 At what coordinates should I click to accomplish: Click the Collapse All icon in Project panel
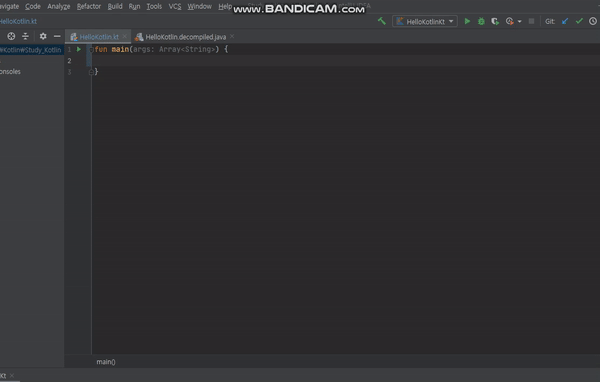[x=25, y=36]
